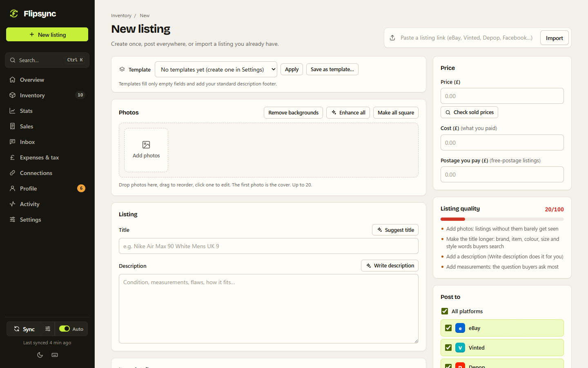Uncheck the eBay checkbox

(448, 328)
